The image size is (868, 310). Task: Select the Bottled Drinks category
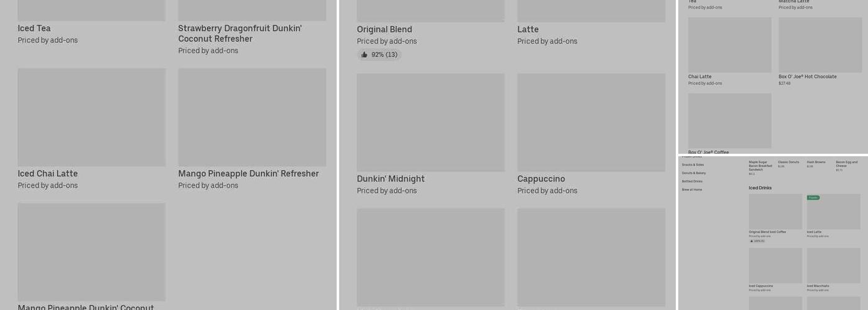(692, 181)
